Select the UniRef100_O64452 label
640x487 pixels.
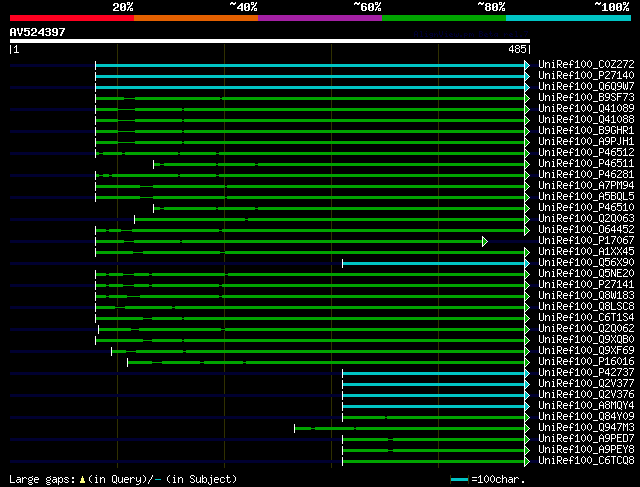pos(586,229)
